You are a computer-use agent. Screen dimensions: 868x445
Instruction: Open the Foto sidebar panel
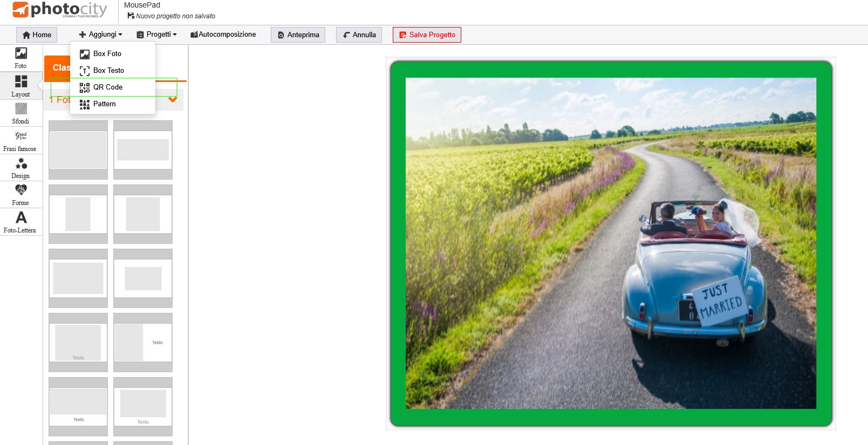[x=20, y=58]
